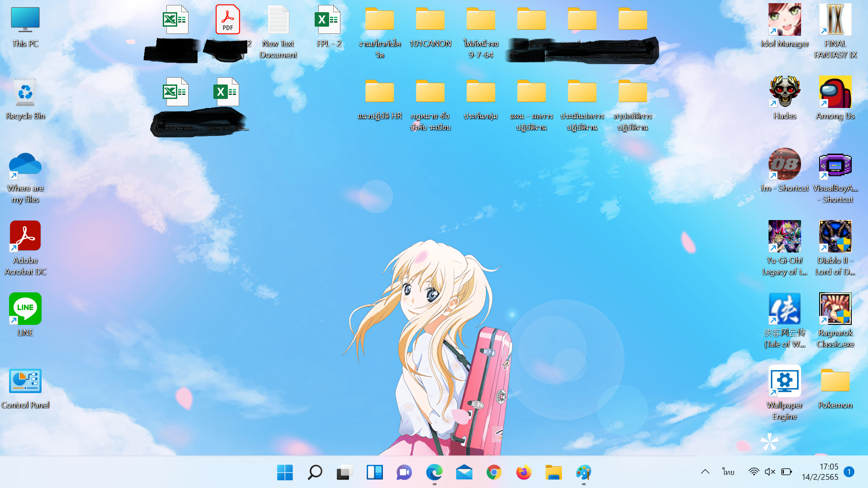Launch Among Us shortcut

835,99
